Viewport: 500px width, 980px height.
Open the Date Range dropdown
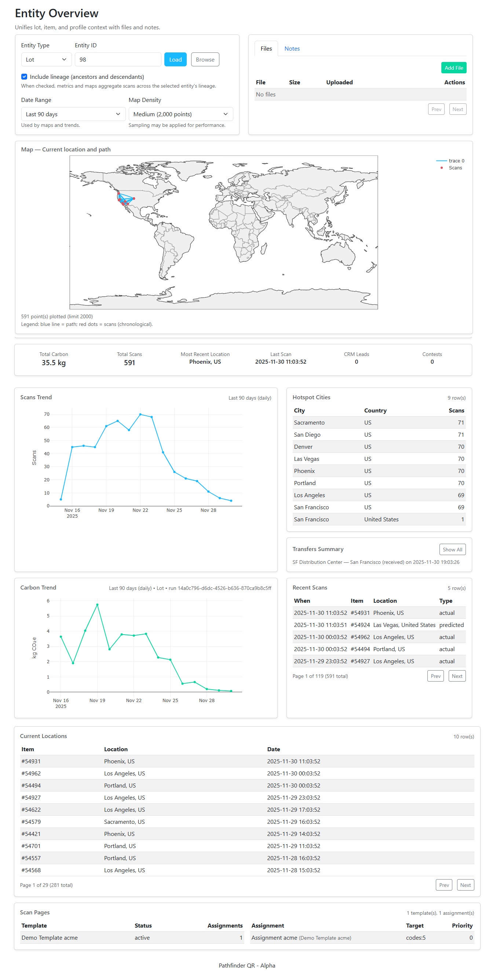(73, 114)
